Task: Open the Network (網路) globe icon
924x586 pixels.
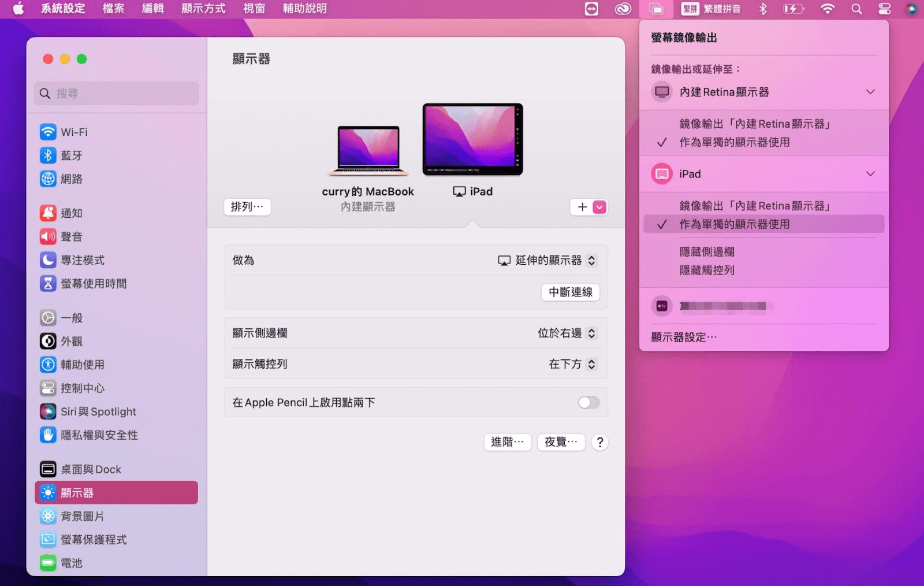Action: pos(48,179)
